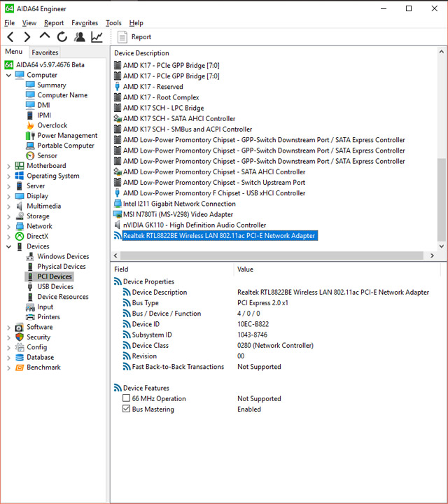Click the Multimedia speaker icon
The width and height of the screenshot is (448, 504).
point(20,206)
